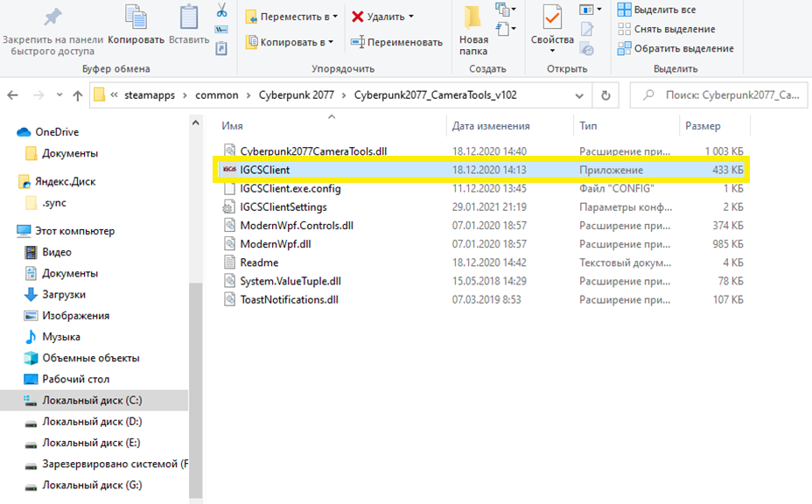Open Properties with the checkmark icon
This screenshot has width=812, height=504.
pos(552,17)
